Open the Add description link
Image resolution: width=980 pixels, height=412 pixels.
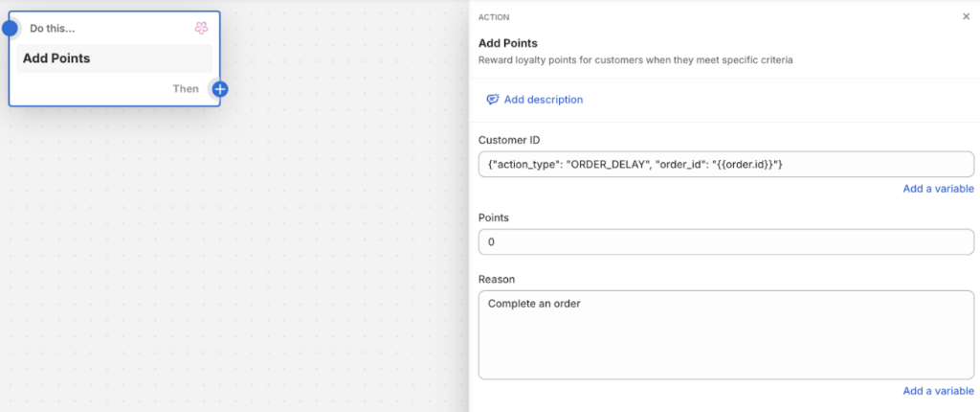[543, 100]
